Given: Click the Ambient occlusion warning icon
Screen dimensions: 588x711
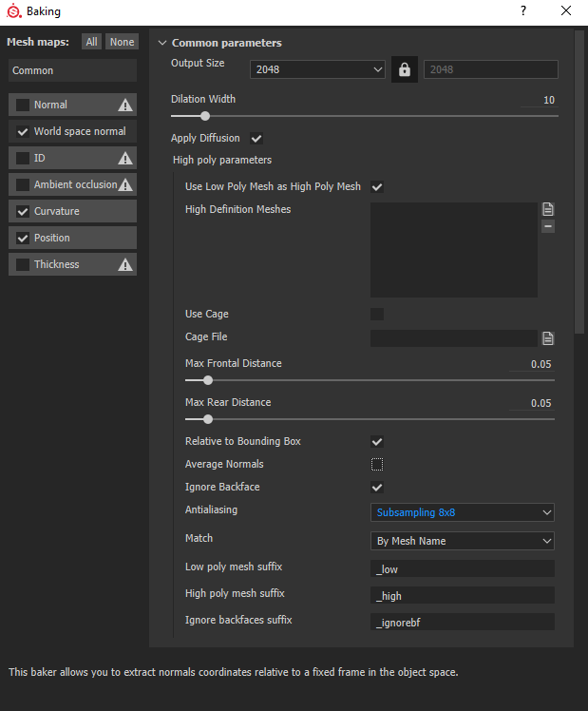Looking at the screenshot, I should 124,185.
